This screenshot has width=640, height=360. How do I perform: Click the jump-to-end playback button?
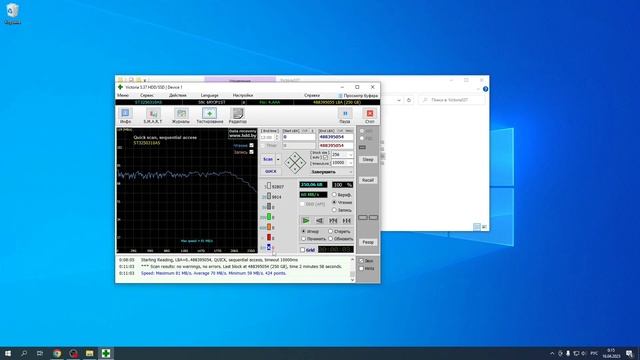click(x=347, y=221)
